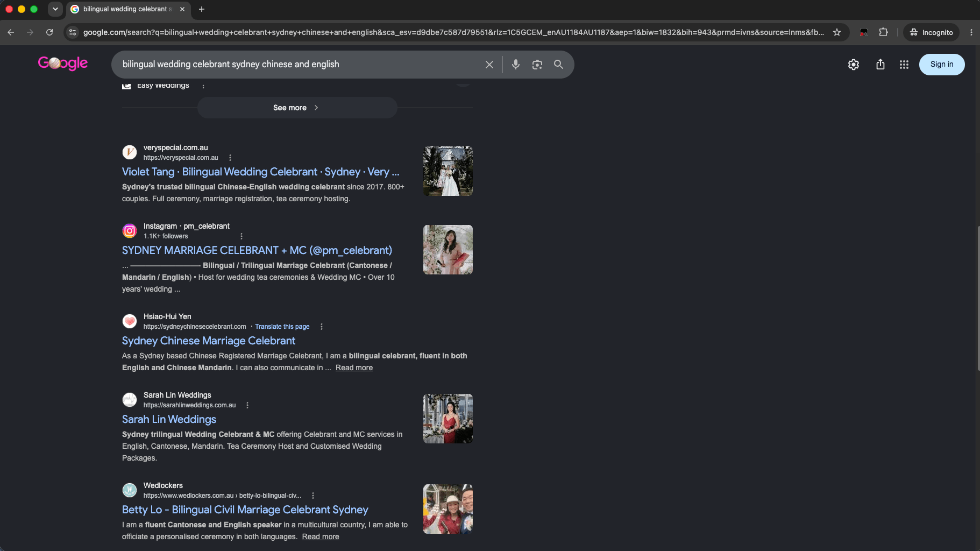The width and height of the screenshot is (980, 551).
Task: Open more options for Hsiao-Hui Yen result
Action: tap(322, 327)
